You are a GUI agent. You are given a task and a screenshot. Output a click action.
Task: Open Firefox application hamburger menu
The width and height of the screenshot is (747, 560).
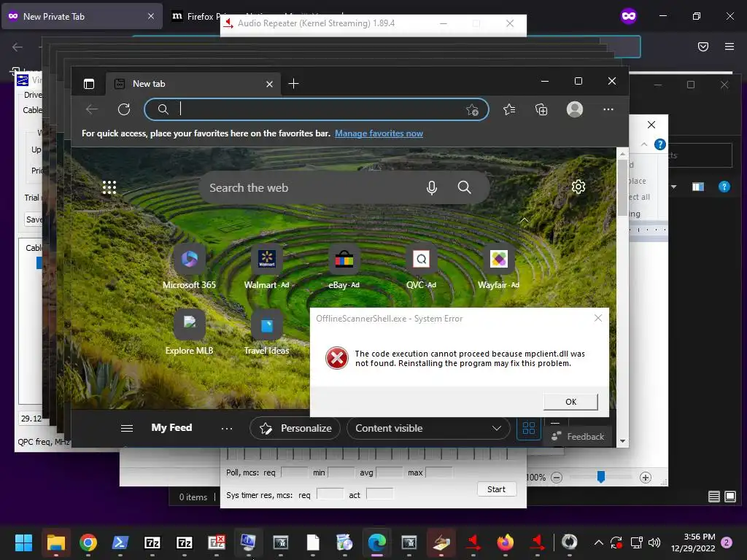(x=729, y=47)
